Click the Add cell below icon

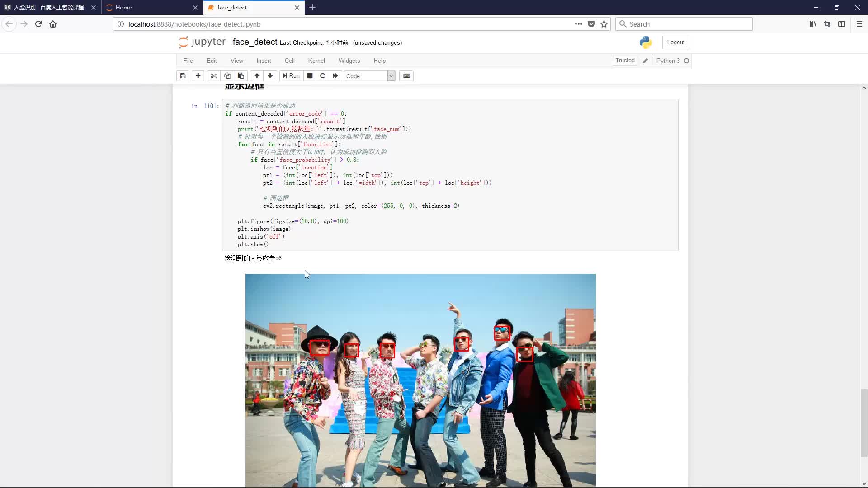click(x=197, y=75)
